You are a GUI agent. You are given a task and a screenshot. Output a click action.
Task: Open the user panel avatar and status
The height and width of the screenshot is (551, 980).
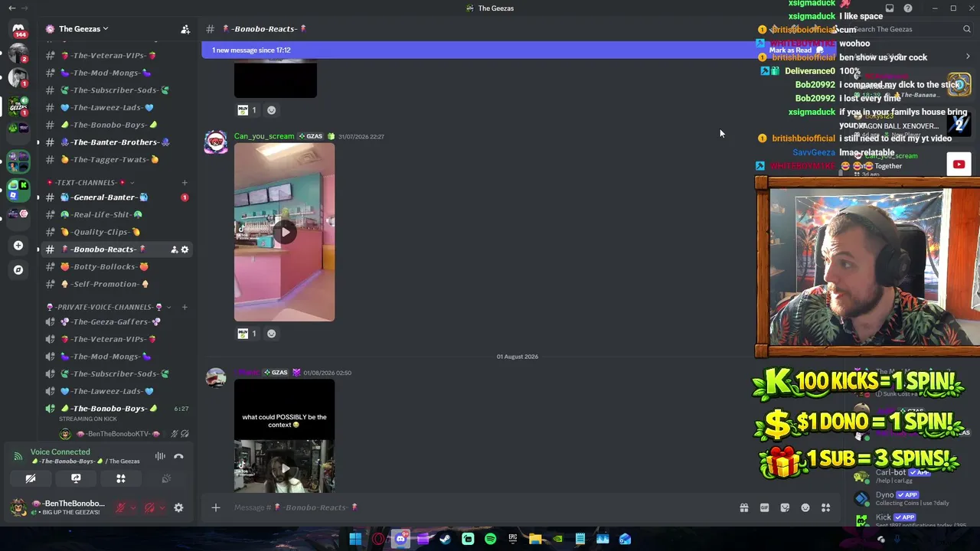[57, 507]
